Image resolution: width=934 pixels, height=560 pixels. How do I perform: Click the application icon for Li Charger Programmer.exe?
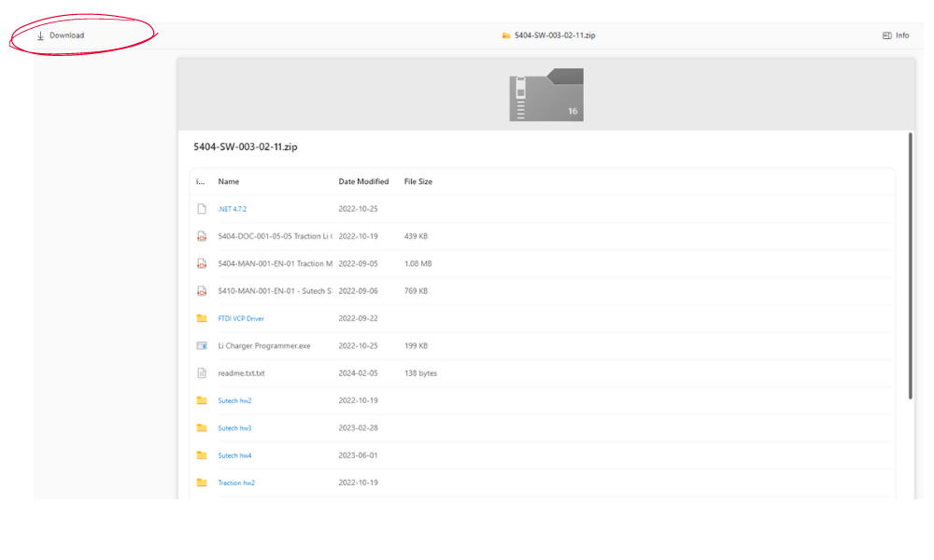(x=202, y=345)
